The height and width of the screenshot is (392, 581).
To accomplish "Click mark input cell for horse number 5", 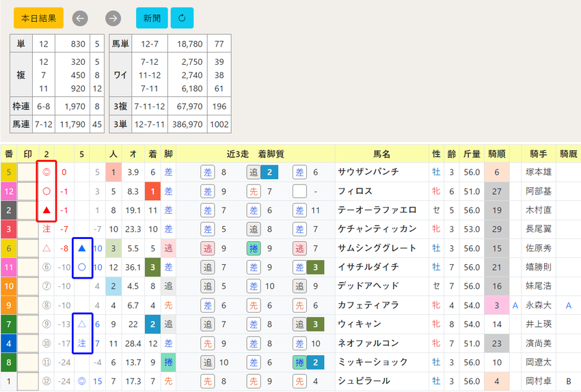I will [x=28, y=172].
